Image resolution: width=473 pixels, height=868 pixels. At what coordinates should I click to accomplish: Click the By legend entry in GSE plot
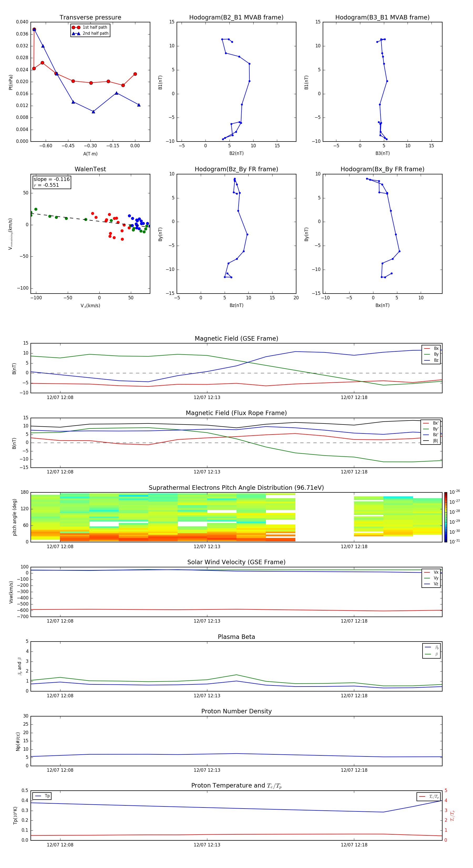431,354
